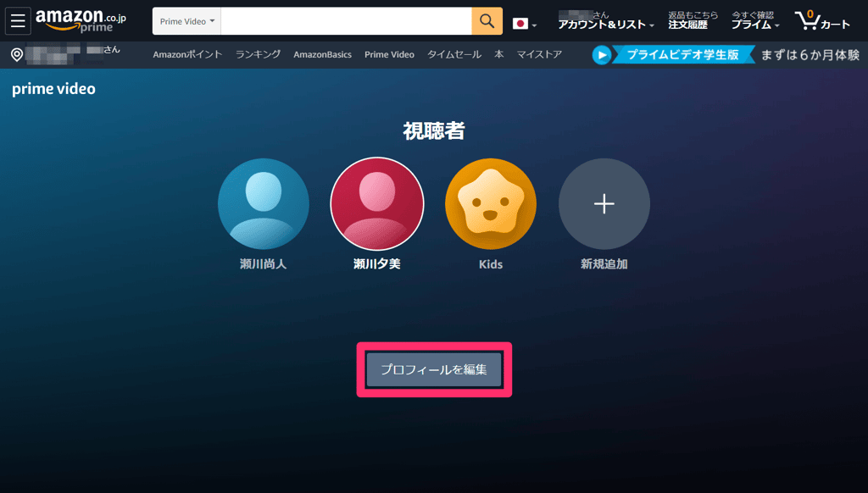The image size is (868, 493).
Task: Click the prime video heading logo
Action: click(53, 89)
